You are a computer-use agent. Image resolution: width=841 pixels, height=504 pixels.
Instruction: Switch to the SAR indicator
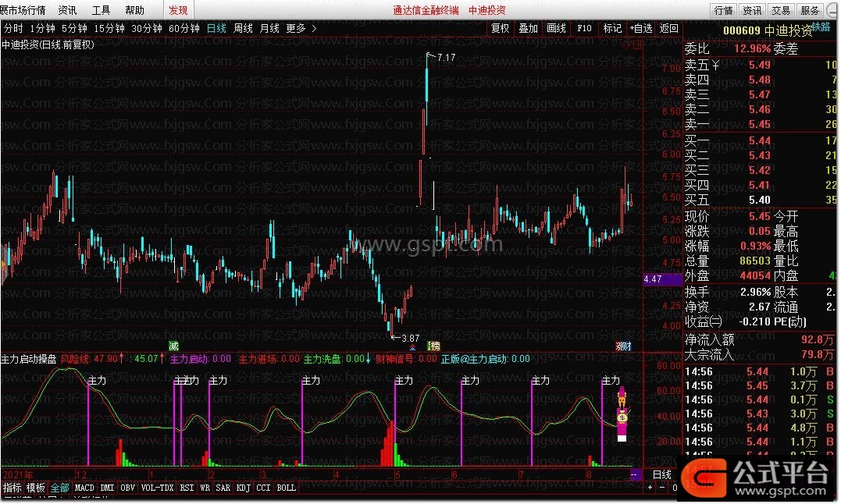(223, 488)
